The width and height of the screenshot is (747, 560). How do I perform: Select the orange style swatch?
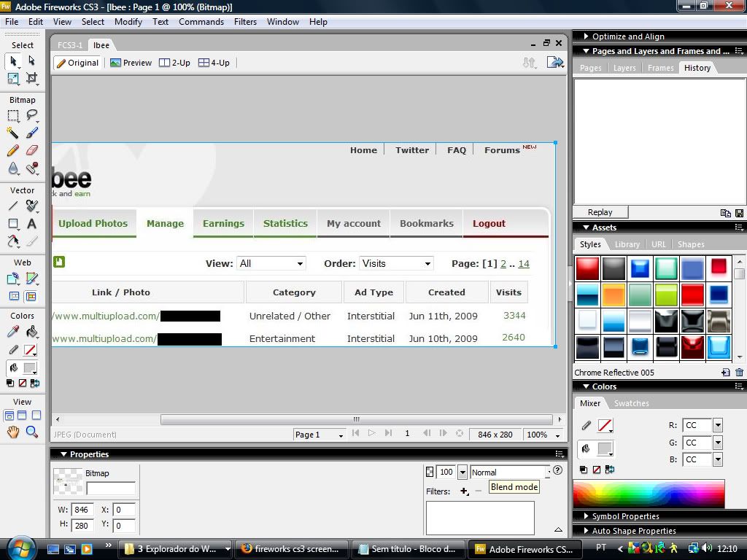614,295
